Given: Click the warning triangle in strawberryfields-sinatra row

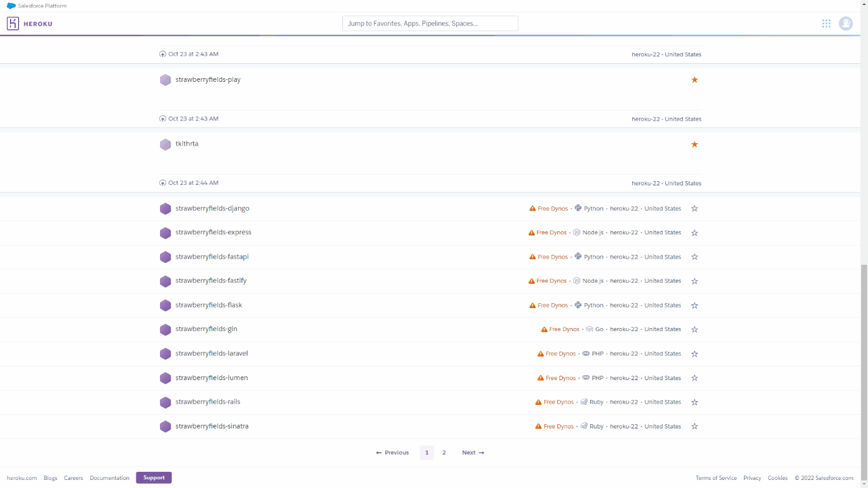Looking at the screenshot, I should pyautogui.click(x=539, y=427).
